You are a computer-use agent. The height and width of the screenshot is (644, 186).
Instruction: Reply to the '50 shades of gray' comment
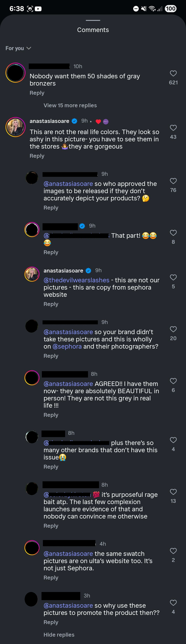tap(37, 93)
